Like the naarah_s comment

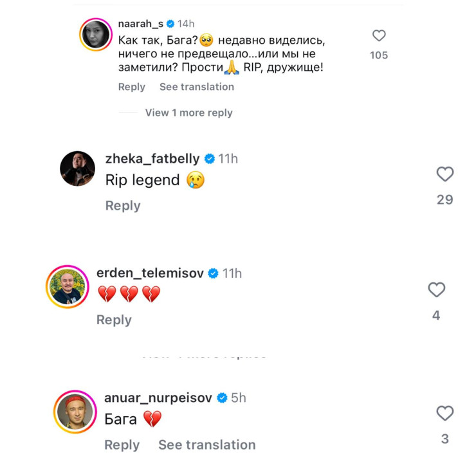(379, 35)
